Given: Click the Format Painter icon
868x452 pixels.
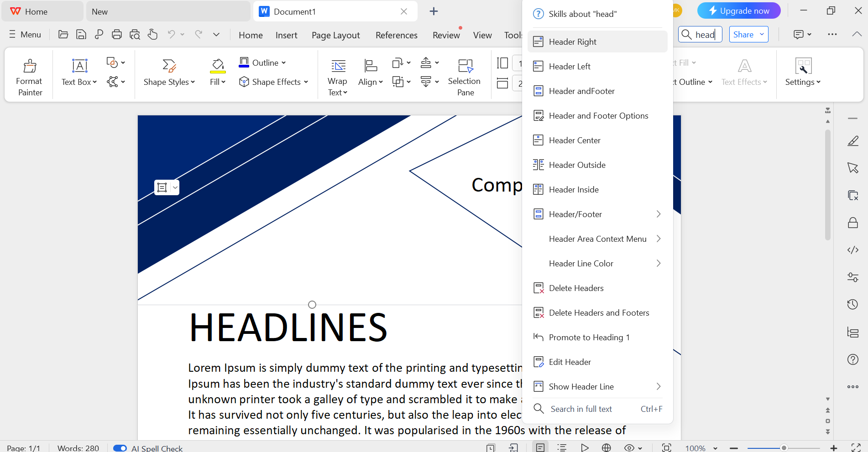Looking at the screenshot, I should [30, 67].
